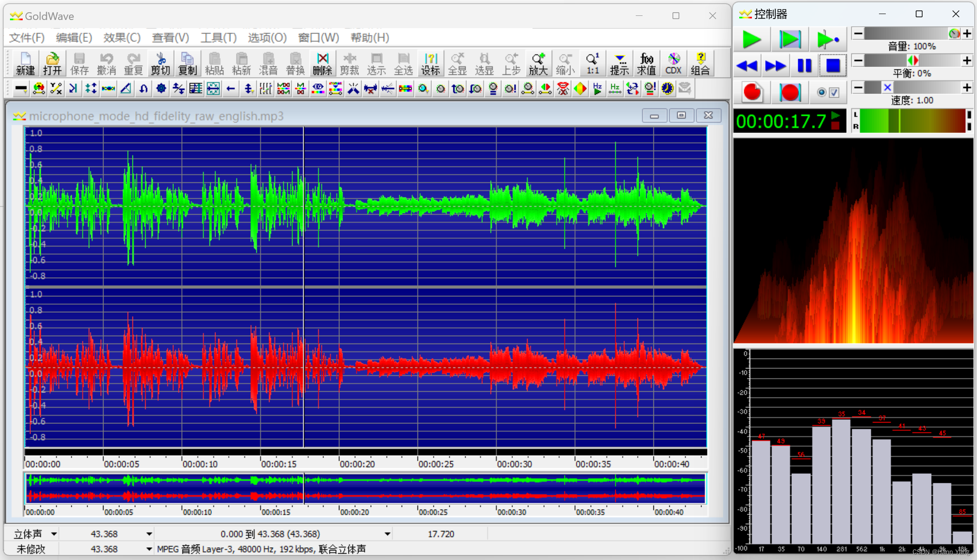Click the 放大 (Zoom in) icon
Screen dimensions: 977x560
tap(538, 64)
